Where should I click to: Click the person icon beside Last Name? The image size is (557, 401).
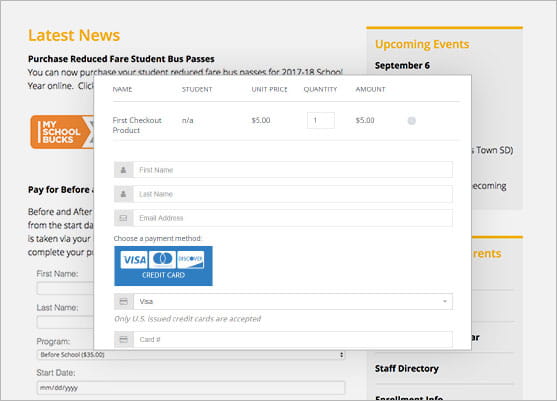pyautogui.click(x=123, y=194)
